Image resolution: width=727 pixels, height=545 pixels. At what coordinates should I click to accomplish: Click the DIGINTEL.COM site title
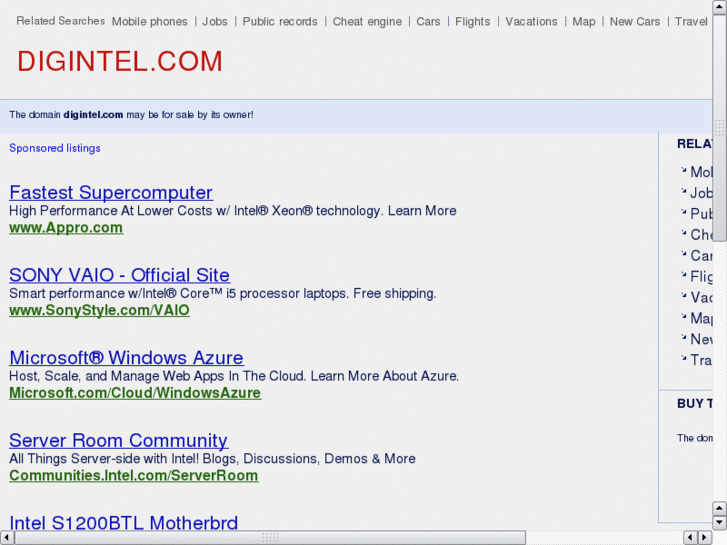point(120,61)
